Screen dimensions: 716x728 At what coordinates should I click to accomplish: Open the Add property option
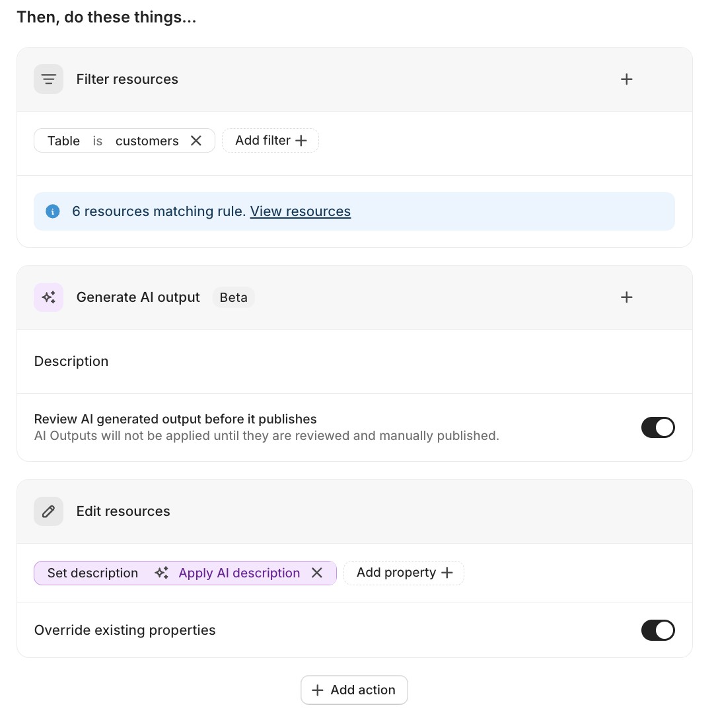point(404,573)
